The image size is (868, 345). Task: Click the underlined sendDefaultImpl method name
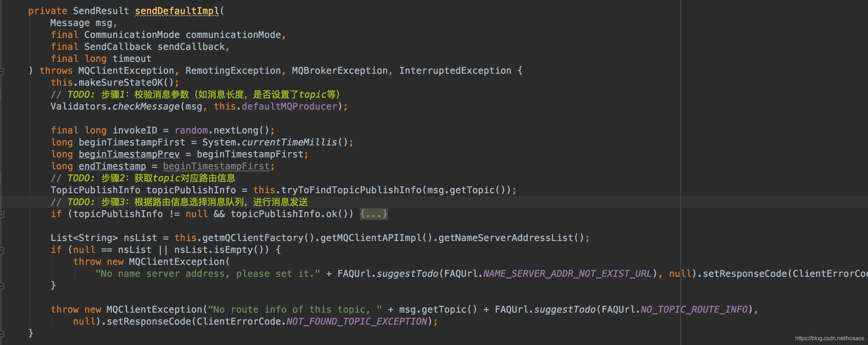pos(177,11)
